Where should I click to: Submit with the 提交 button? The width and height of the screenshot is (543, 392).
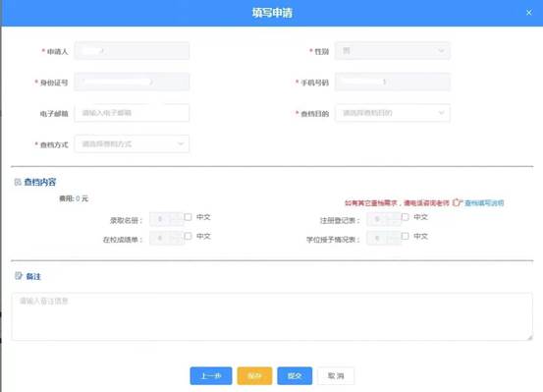[x=295, y=375]
